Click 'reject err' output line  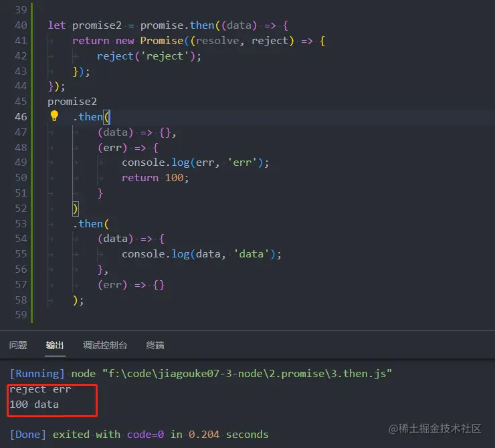coord(40,389)
